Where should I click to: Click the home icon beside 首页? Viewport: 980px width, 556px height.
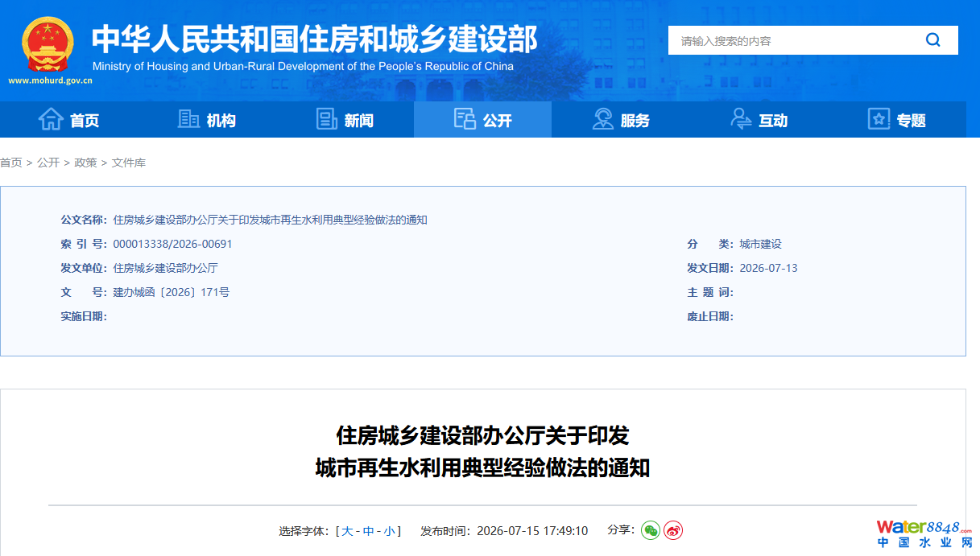point(51,119)
